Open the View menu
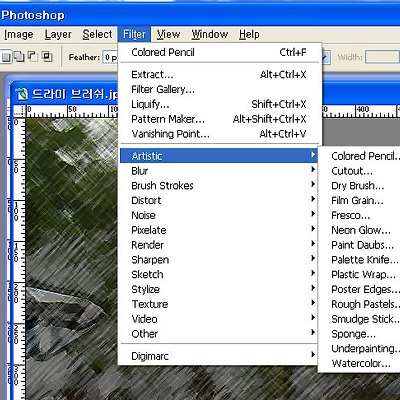 click(168, 35)
